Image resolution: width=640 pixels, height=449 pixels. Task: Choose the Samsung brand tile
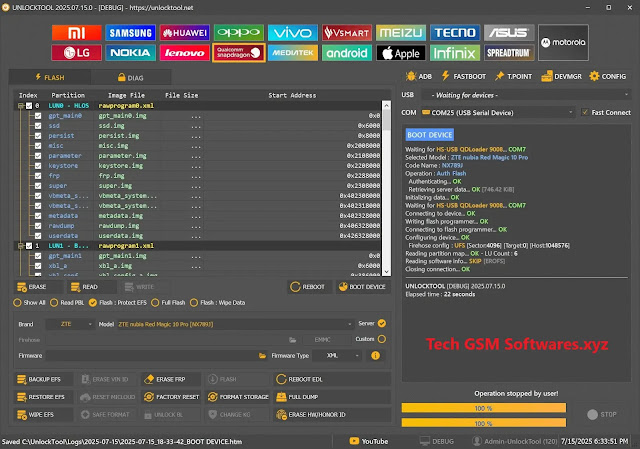pyautogui.click(x=131, y=33)
